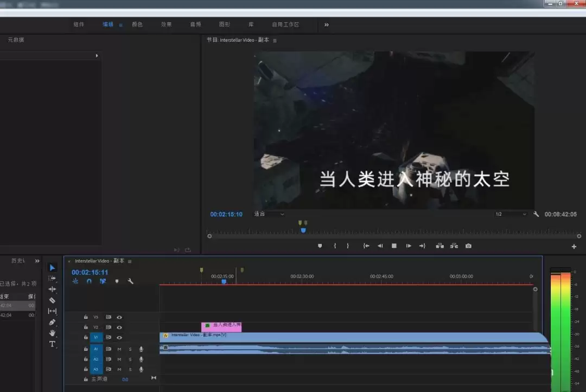Toggle nest sequence insert mode
This screenshot has width=586, height=392.
(x=75, y=281)
